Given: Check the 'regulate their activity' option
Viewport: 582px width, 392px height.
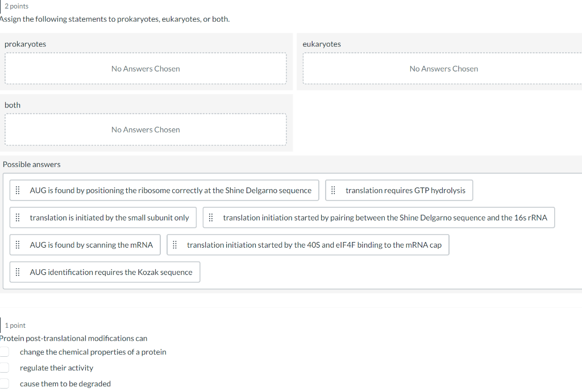Looking at the screenshot, I should point(4,368).
